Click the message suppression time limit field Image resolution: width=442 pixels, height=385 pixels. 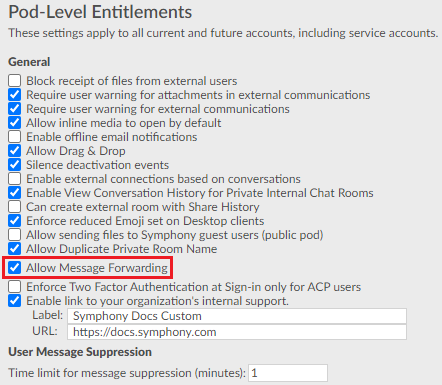tap(288, 373)
